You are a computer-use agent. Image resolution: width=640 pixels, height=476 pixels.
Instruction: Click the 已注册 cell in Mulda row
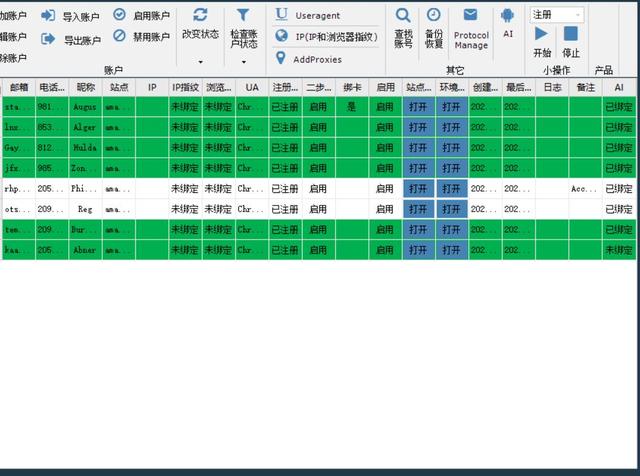[x=285, y=148]
